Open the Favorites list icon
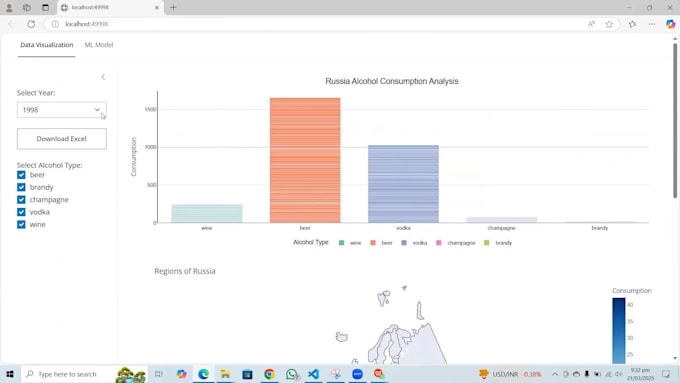Image resolution: width=680 pixels, height=383 pixels. tap(633, 24)
